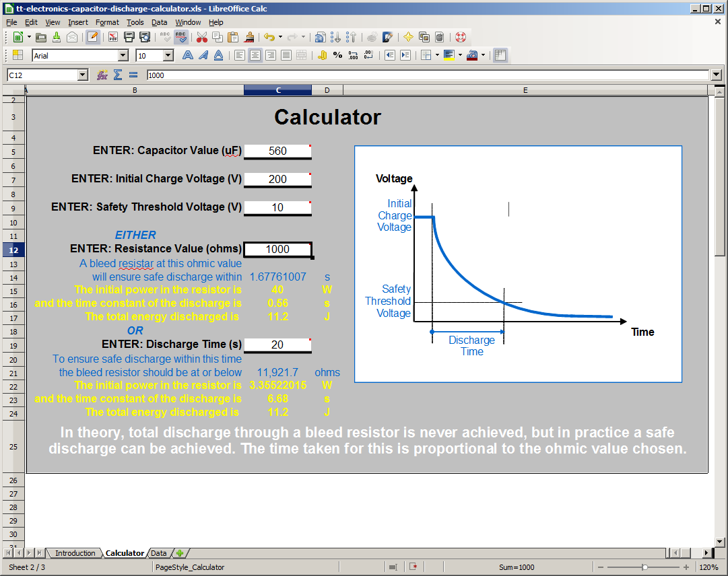Click the Function equals icon
Image resolution: width=728 pixels, height=576 pixels.
[x=133, y=75]
